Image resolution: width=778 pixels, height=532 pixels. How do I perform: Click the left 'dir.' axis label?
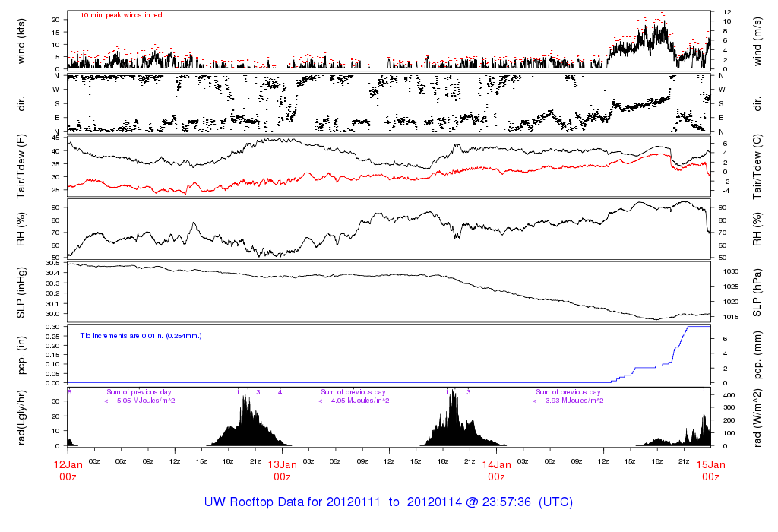pyautogui.click(x=21, y=103)
